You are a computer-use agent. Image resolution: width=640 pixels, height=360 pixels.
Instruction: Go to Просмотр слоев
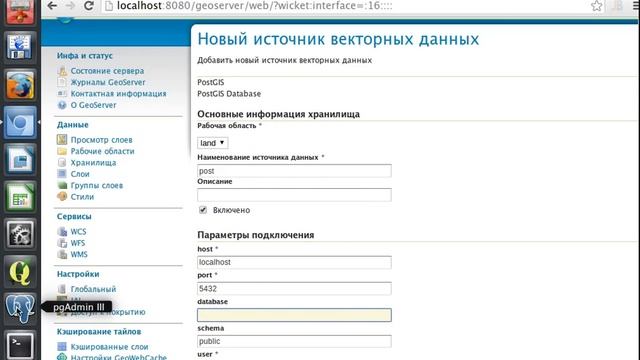102,140
